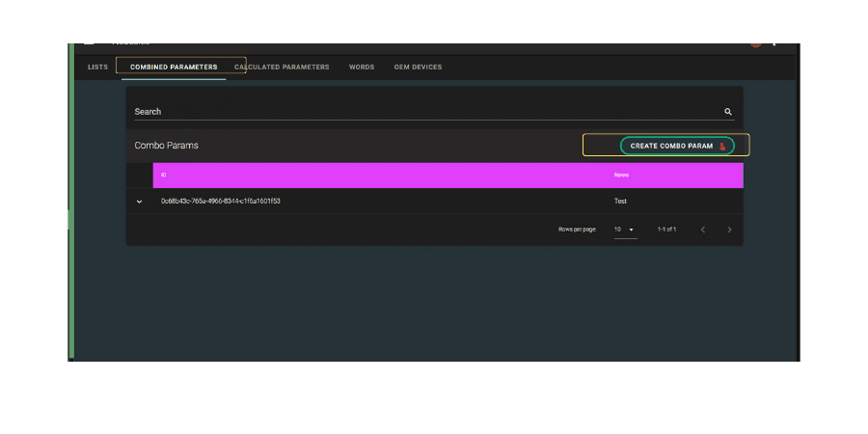This screenshot has height=434, width=868.
Task: Switch to the Lists tab
Action: coord(97,68)
